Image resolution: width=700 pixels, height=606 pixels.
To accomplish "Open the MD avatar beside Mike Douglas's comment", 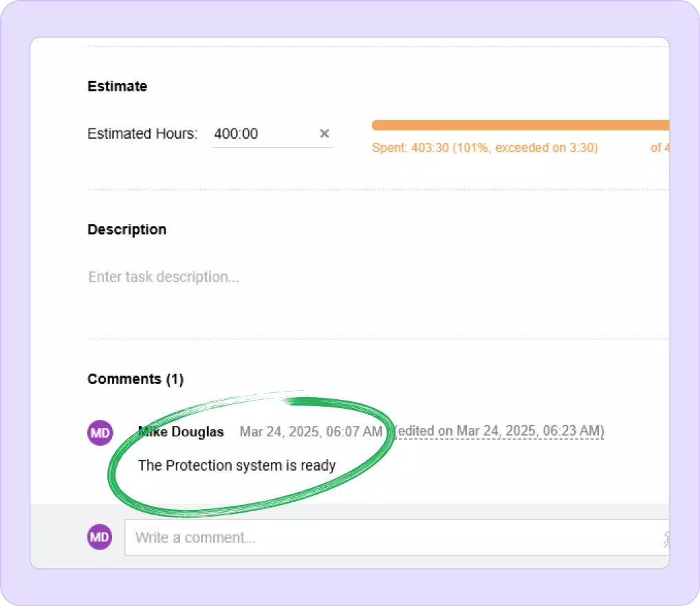I will click(100, 433).
